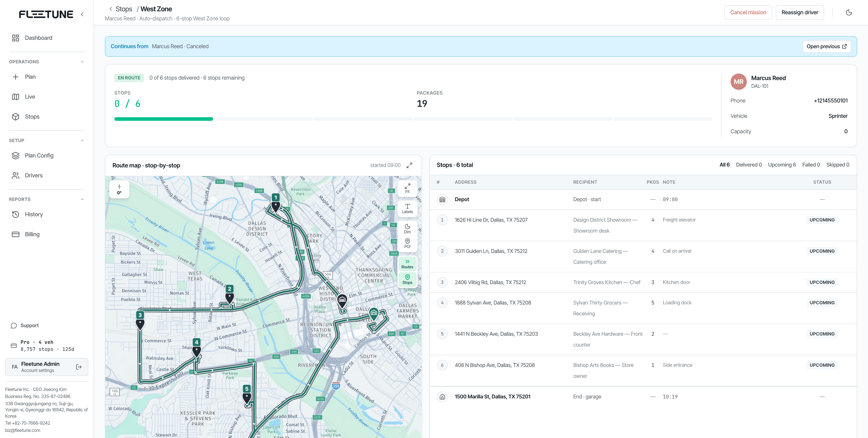Filter stops by Delivered 0
Viewport: 868px width, 438px height.
[x=749, y=165]
